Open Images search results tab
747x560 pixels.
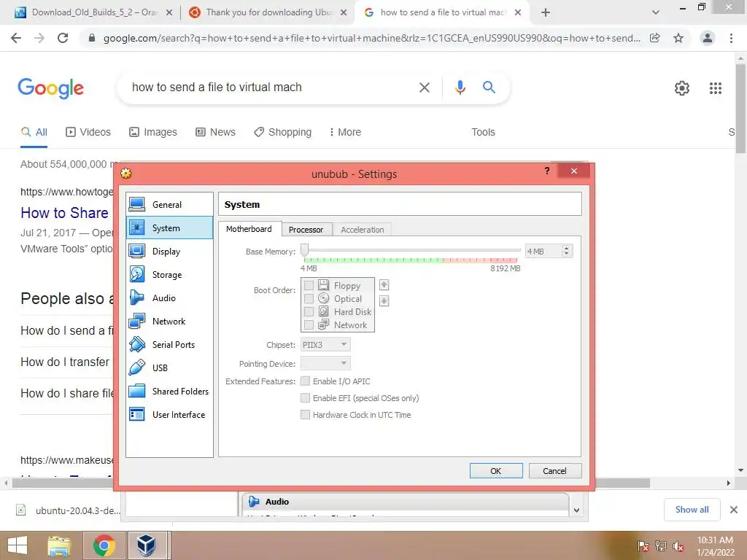[x=153, y=132]
